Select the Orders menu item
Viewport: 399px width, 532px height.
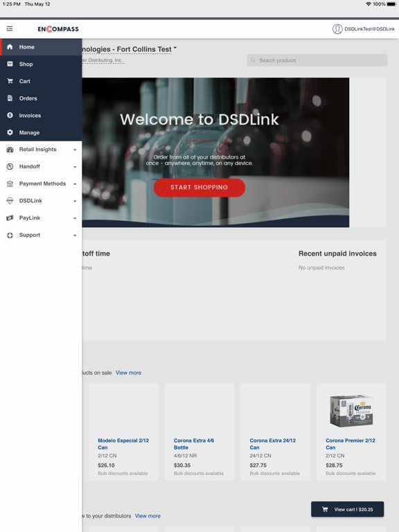coord(41,98)
